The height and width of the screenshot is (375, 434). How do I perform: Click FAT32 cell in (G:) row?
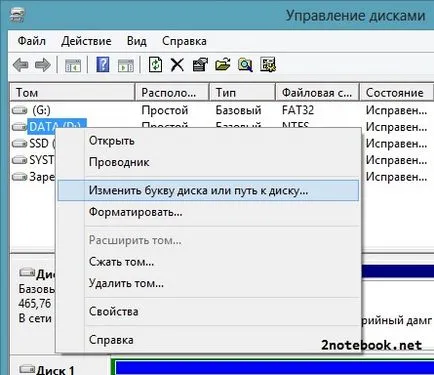click(298, 110)
